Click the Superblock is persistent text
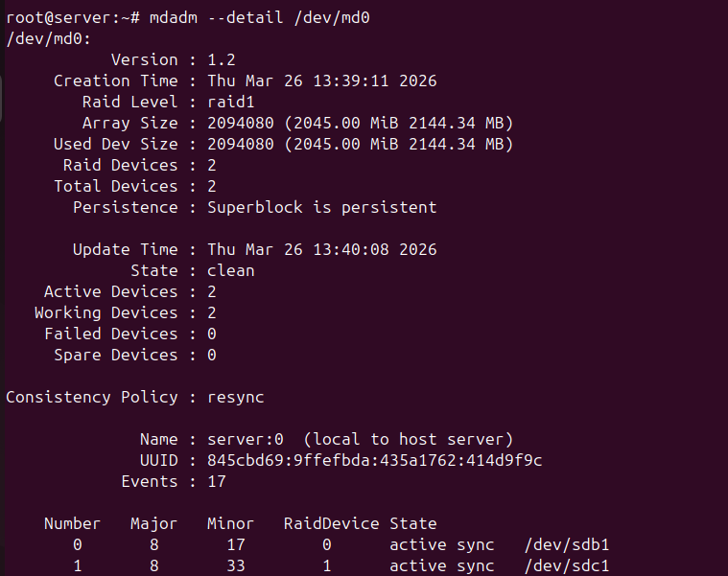The width and height of the screenshot is (728, 576). point(321,208)
